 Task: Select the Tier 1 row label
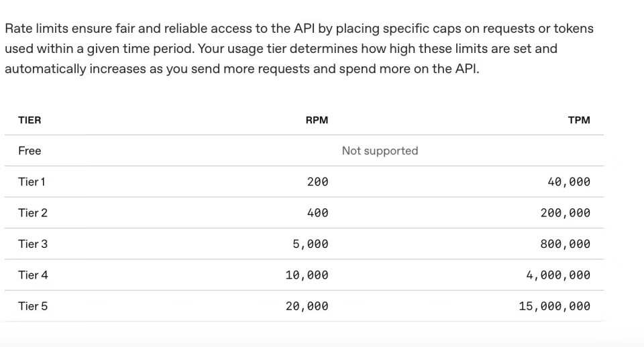coord(32,182)
